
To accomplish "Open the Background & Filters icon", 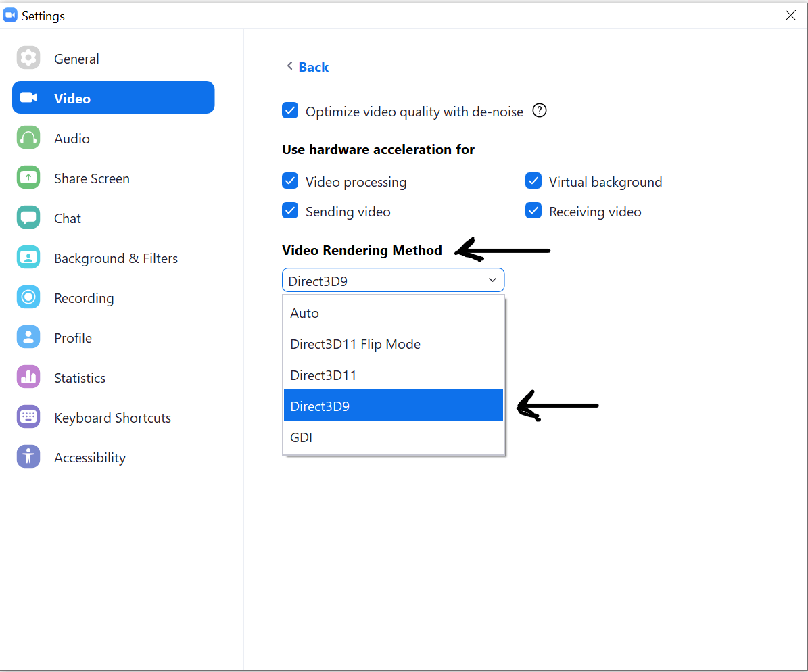I will [28, 257].
